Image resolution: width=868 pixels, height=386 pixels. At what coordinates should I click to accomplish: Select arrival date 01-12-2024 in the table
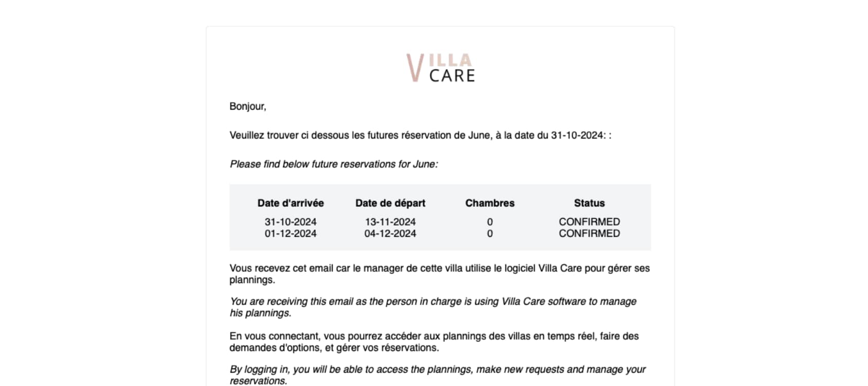291,234
